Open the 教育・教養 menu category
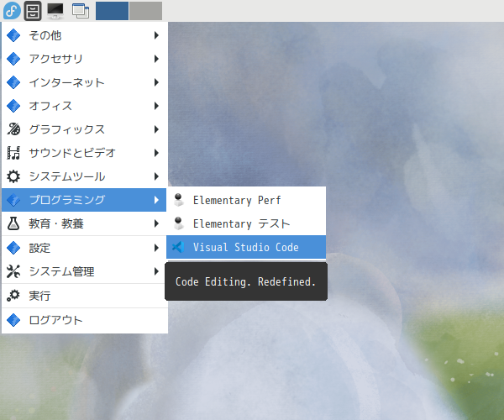504x420 pixels. pos(85,223)
